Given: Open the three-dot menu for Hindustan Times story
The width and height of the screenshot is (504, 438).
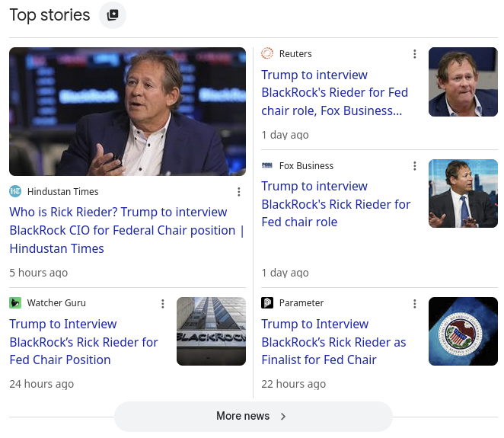Looking at the screenshot, I should 239,192.
